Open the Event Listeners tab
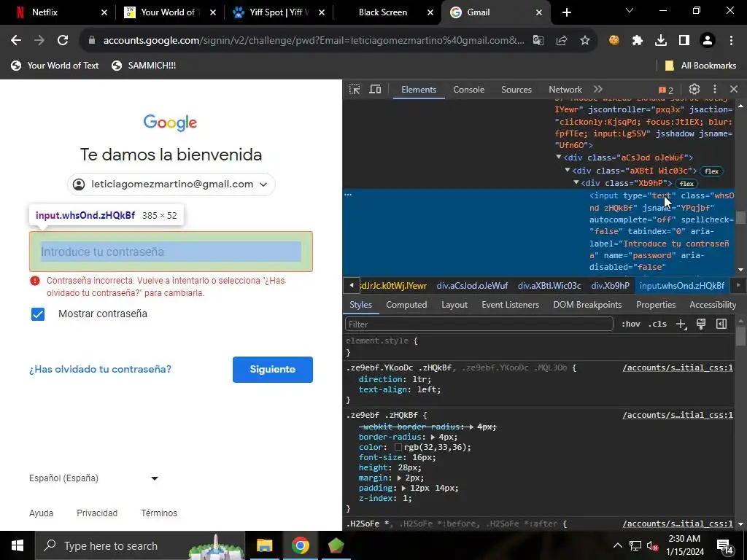 pyautogui.click(x=510, y=305)
